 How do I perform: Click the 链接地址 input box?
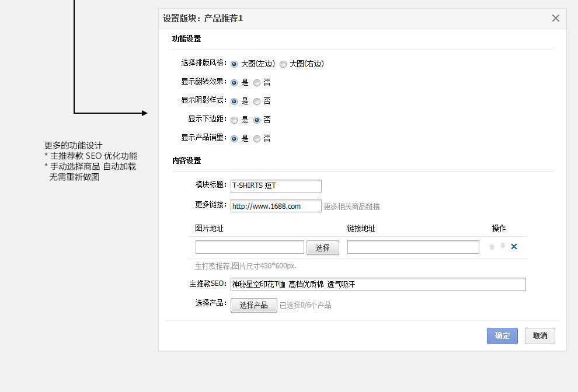pos(413,247)
